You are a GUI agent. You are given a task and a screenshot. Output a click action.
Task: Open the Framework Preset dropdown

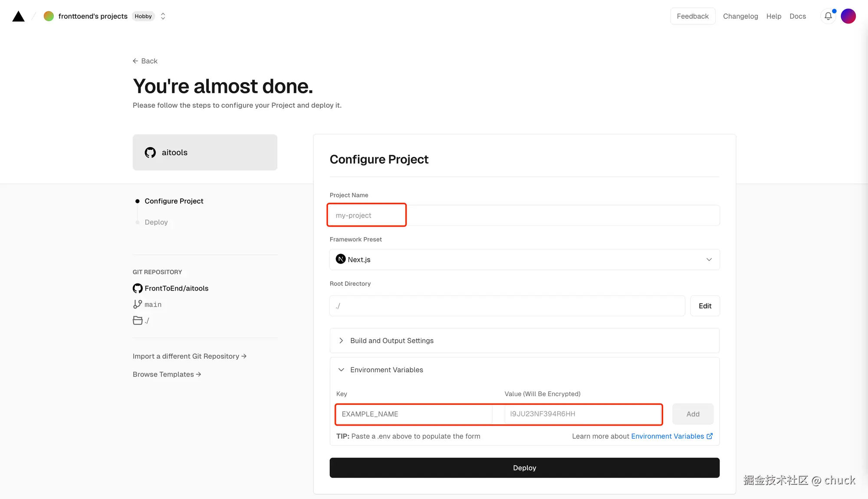pyautogui.click(x=524, y=259)
